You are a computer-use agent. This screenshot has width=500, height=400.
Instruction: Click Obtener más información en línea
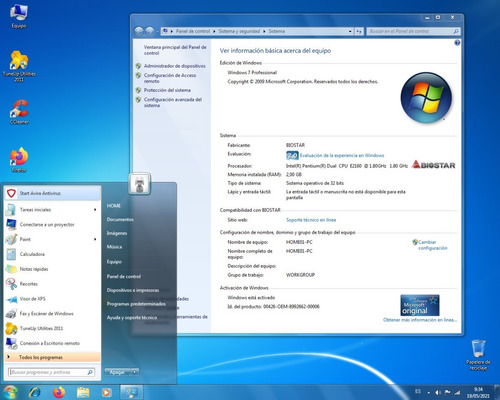point(420,320)
